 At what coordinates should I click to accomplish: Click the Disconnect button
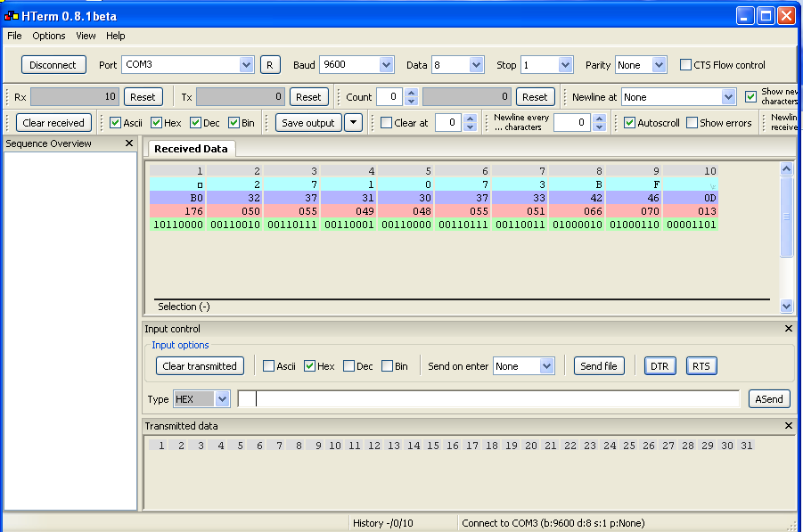(x=53, y=65)
